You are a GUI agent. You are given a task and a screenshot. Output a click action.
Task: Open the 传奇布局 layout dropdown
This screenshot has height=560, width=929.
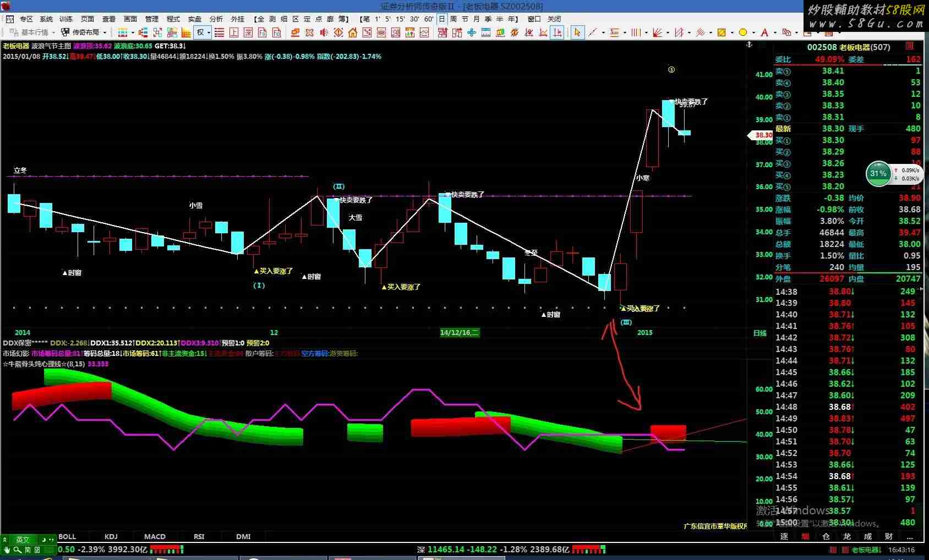(x=83, y=32)
